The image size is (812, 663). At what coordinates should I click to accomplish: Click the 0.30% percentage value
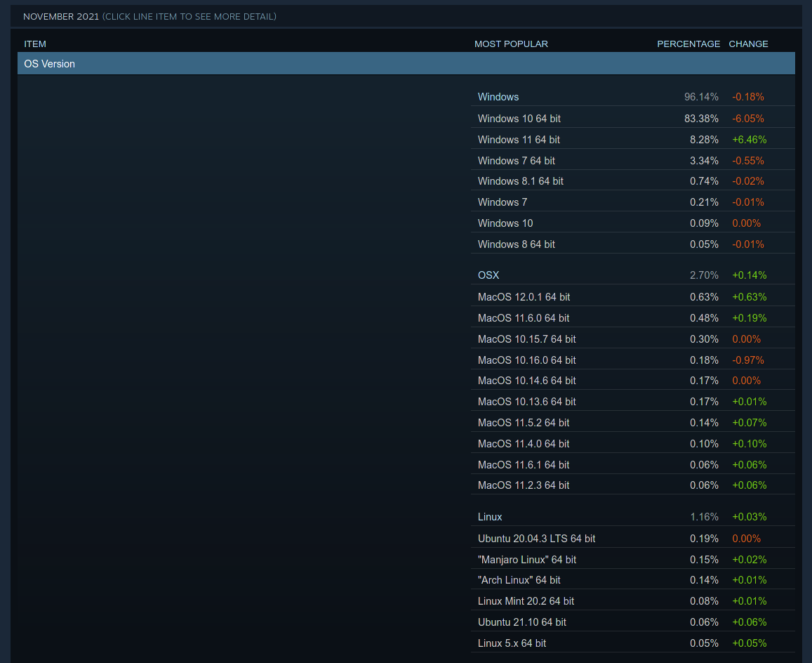(704, 339)
